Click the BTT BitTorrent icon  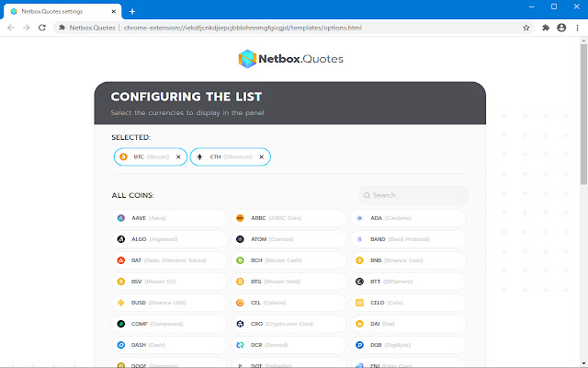tap(359, 282)
